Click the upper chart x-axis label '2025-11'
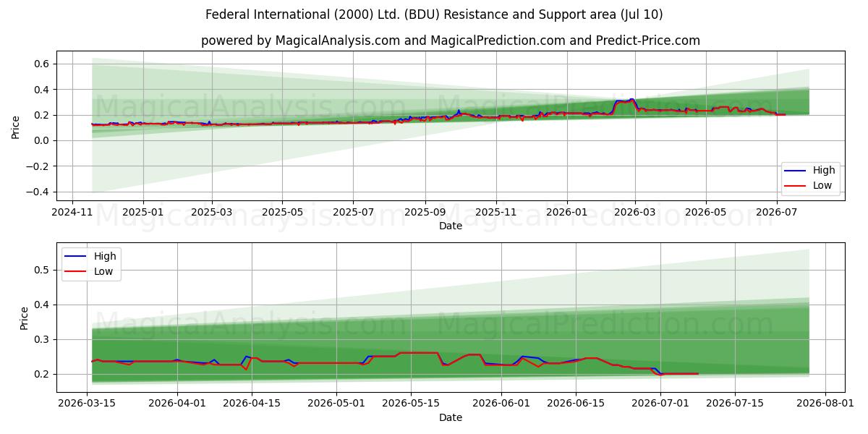 pyautogui.click(x=496, y=213)
